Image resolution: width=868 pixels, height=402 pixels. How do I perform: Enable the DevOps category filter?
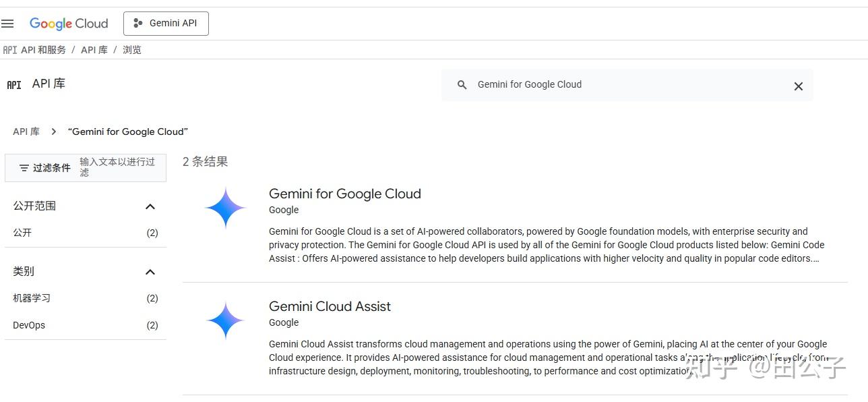28,324
